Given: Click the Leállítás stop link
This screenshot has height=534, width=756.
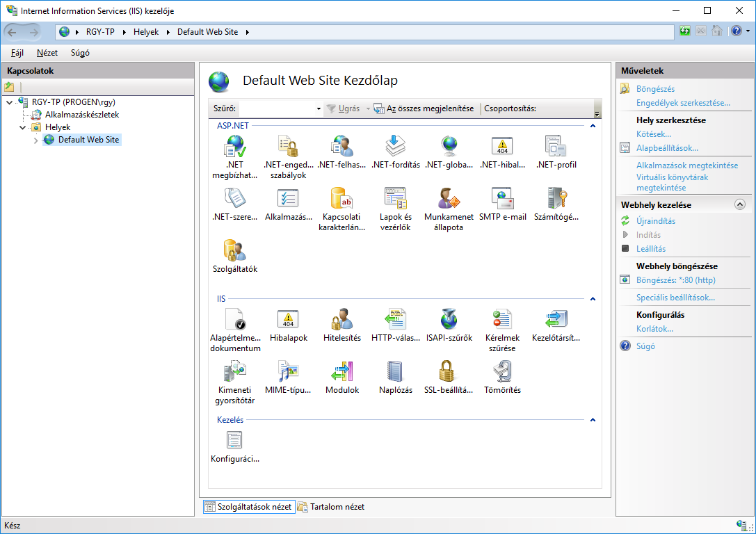Looking at the screenshot, I should pos(650,249).
